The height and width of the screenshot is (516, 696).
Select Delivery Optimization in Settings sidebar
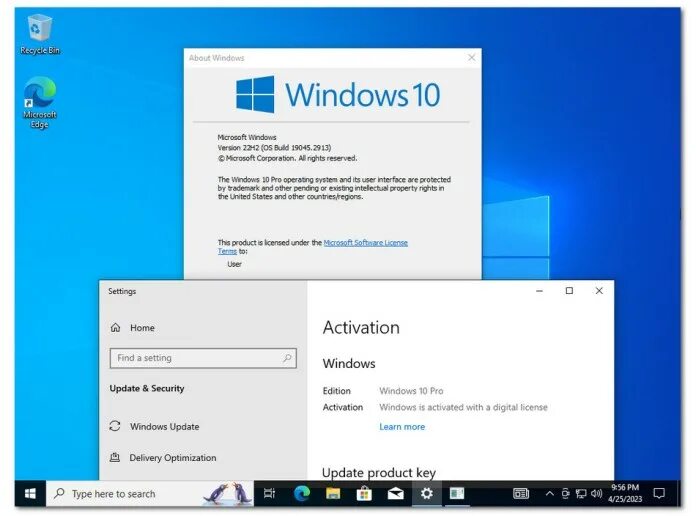click(163, 457)
